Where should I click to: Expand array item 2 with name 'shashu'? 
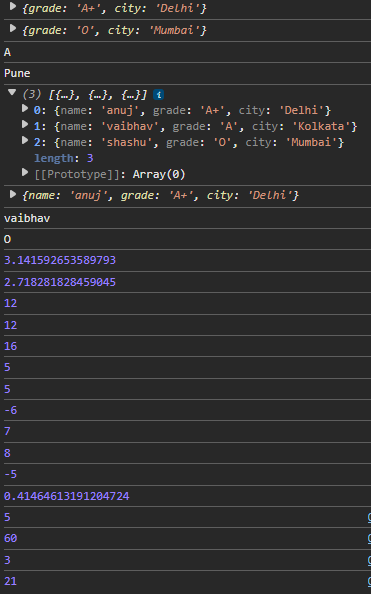tap(25, 141)
